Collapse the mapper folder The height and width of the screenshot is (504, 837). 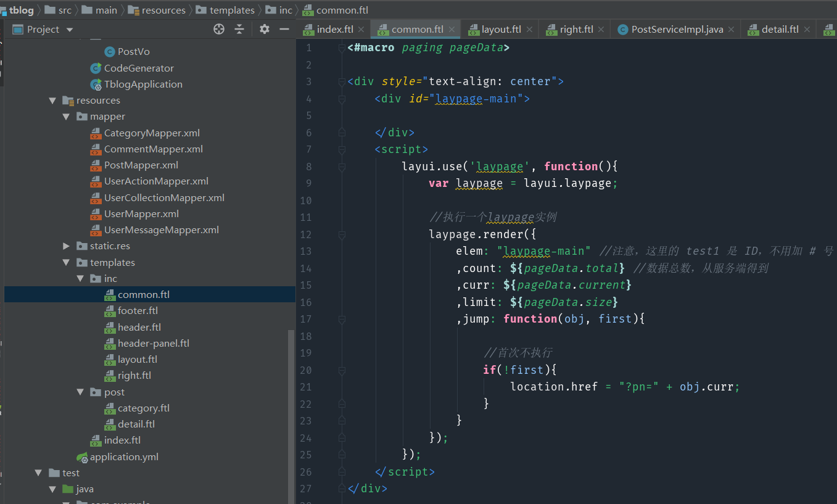(x=66, y=117)
